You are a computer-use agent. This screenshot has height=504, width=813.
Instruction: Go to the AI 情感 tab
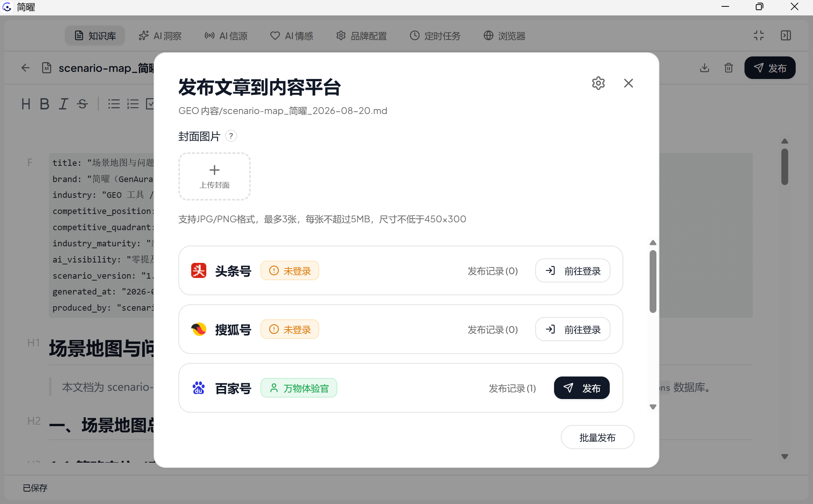coord(292,36)
